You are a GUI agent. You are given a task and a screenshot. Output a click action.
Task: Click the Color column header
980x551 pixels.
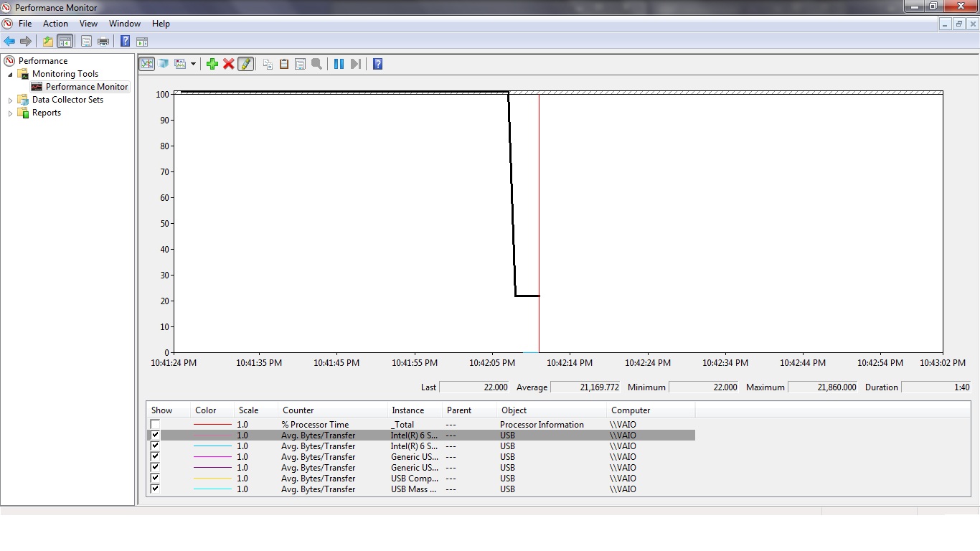212,410
